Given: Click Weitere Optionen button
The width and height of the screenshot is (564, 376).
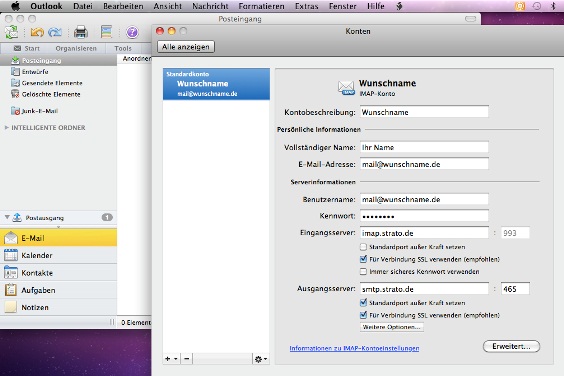Looking at the screenshot, I should [x=391, y=327].
